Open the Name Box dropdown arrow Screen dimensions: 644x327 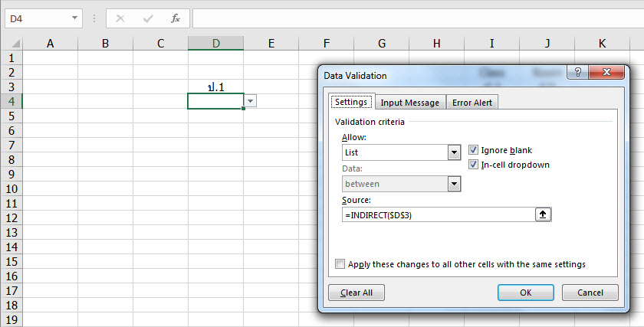tap(74, 18)
